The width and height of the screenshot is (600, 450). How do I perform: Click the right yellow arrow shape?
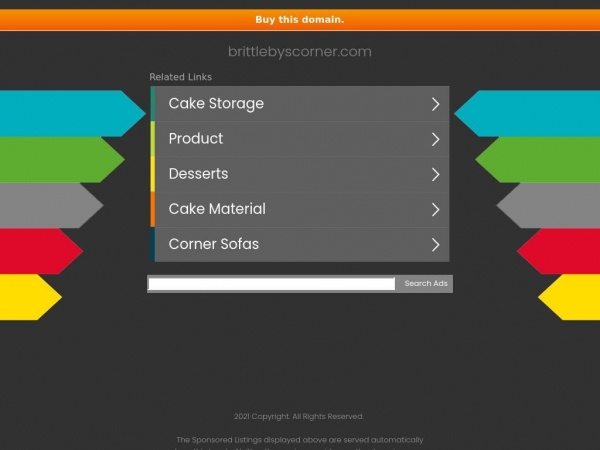pos(569,297)
